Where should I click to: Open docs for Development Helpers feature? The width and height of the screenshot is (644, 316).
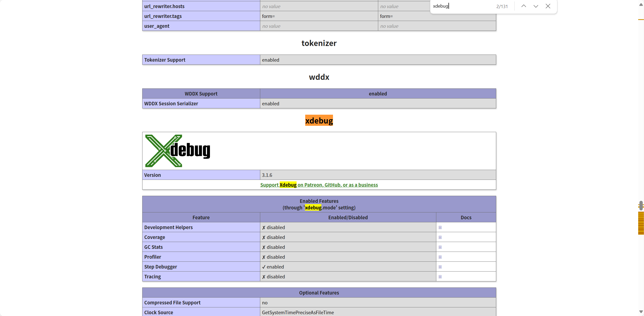440,227
